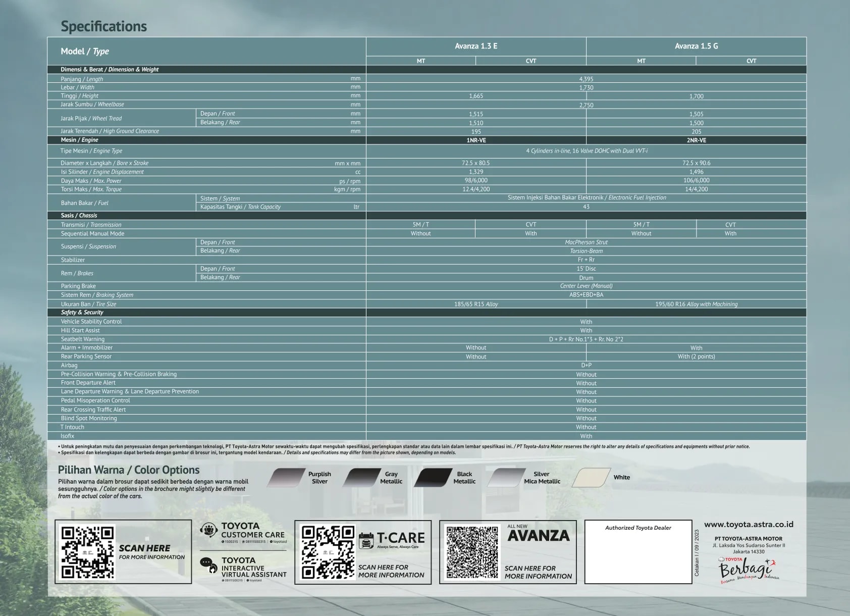Click the Center Lever (Manual) parking brake cell
850x616 pixels.
[x=586, y=286]
